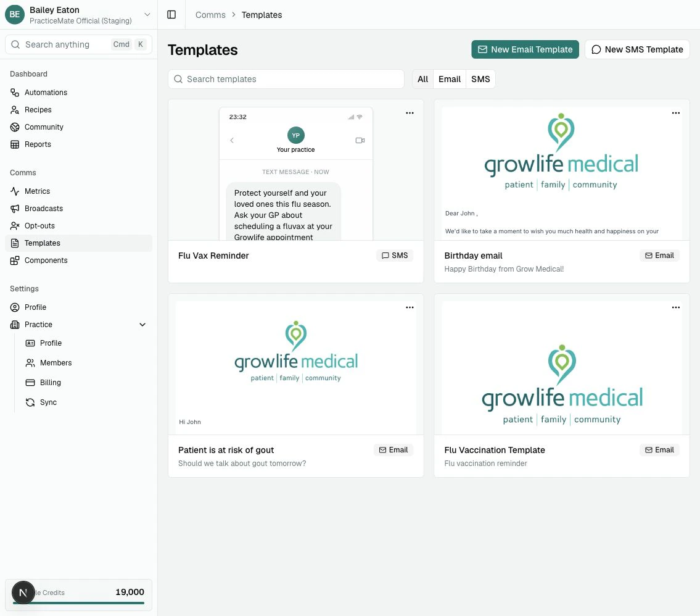Click the Templates breadcrumb

tap(261, 15)
